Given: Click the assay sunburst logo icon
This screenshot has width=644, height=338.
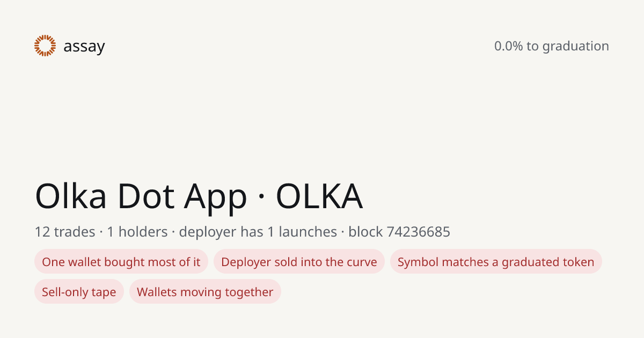Looking at the screenshot, I should [x=45, y=46].
